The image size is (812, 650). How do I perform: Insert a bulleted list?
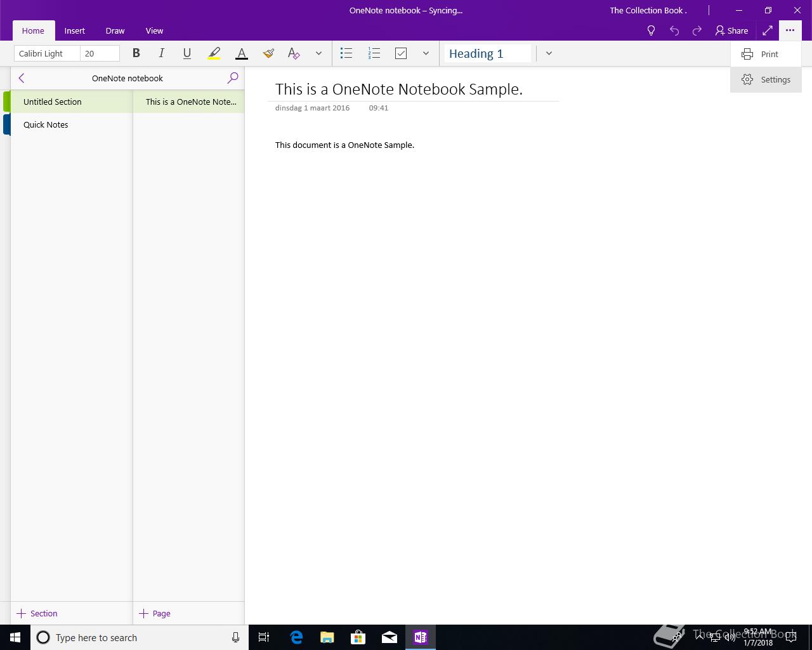pyautogui.click(x=346, y=53)
